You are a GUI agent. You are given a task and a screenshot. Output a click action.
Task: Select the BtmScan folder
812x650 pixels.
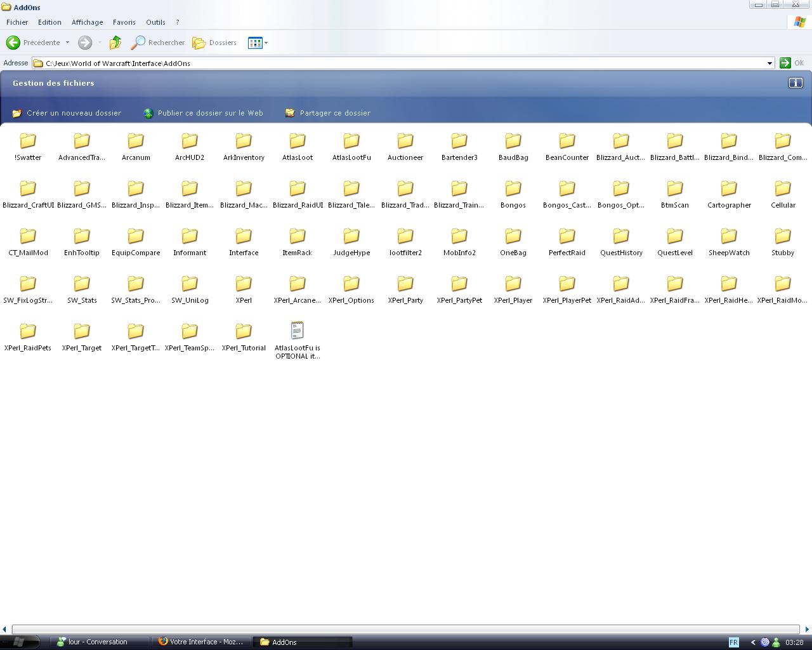675,194
